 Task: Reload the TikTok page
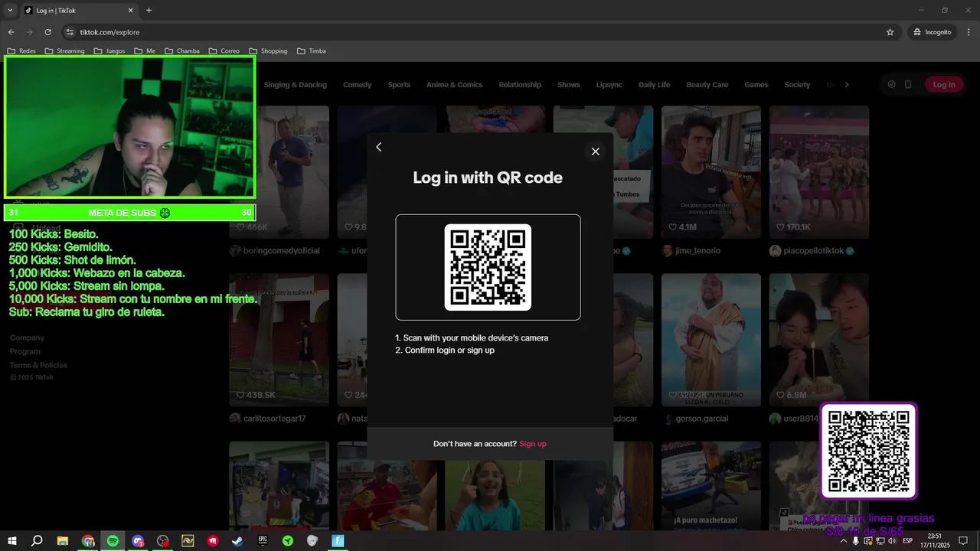tap(47, 32)
